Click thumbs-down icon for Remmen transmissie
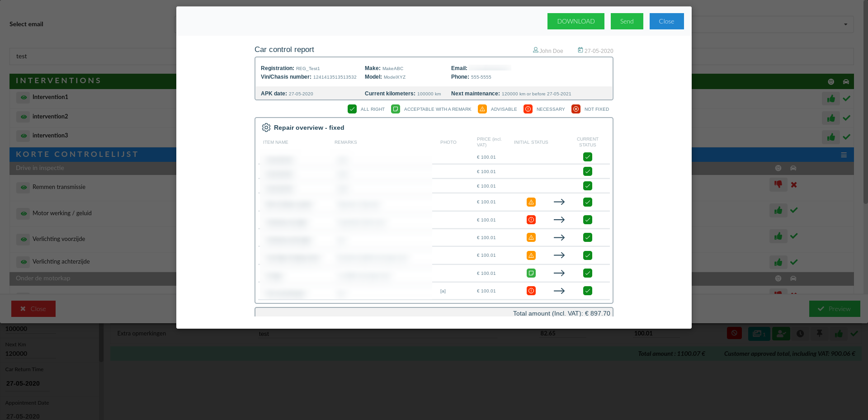The width and height of the screenshot is (868, 420). tap(778, 184)
